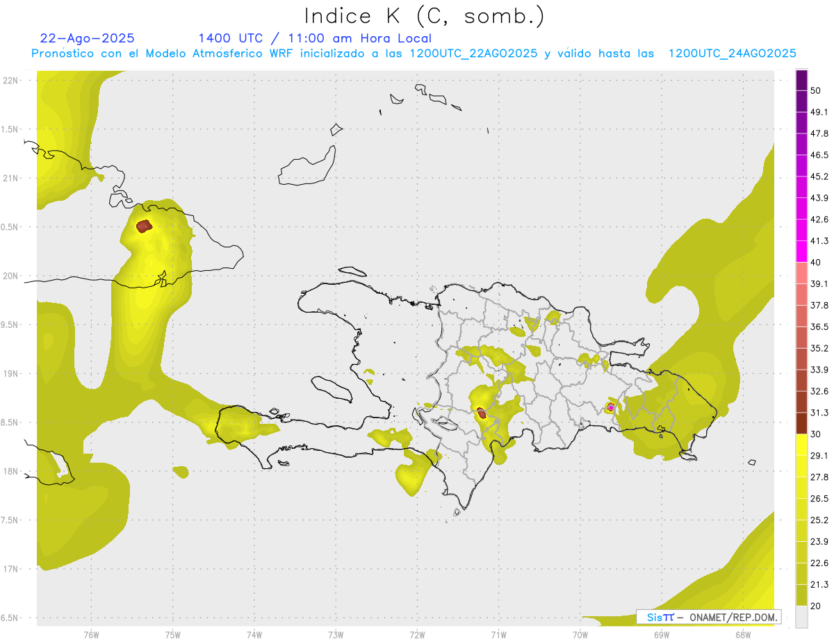This screenshot has height=644, width=834.
Task: Click the '72W' longitude label
Action: [x=417, y=634]
